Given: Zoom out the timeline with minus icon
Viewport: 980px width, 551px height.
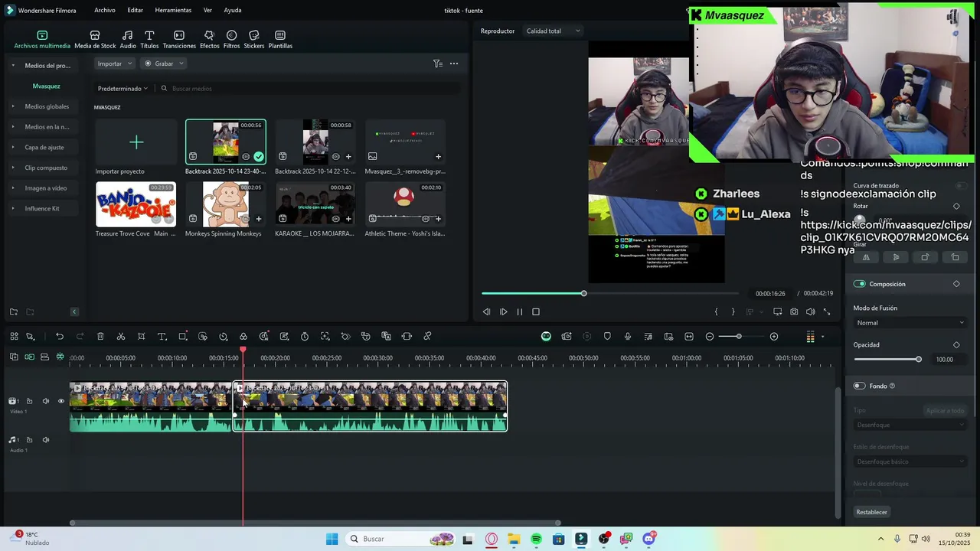Looking at the screenshot, I should [x=710, y=337].
